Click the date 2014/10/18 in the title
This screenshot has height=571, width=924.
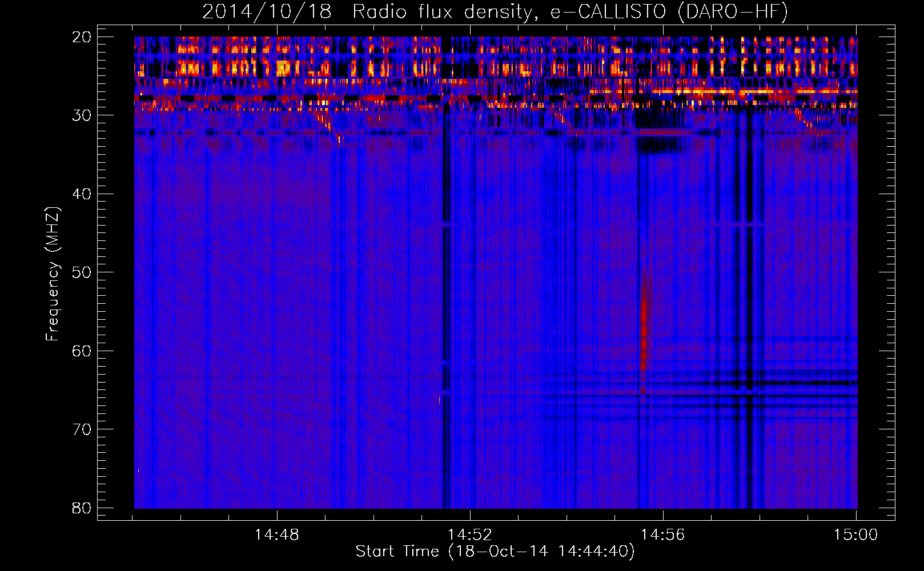(x=267, y=12)
